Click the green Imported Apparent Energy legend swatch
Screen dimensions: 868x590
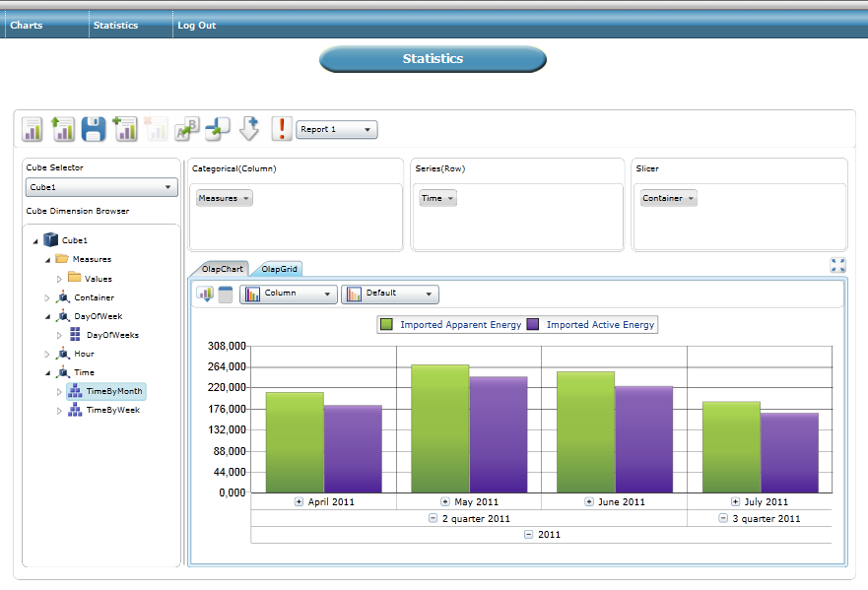coord(387,325)
